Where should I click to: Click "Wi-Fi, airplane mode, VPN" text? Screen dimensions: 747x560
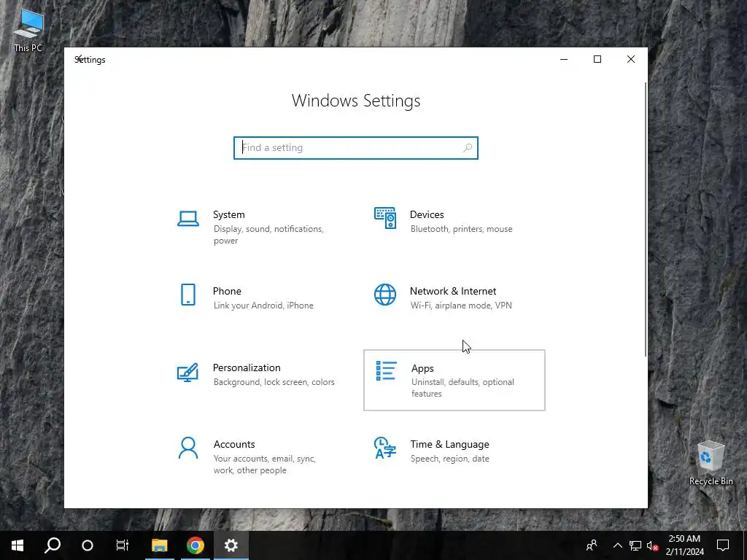(x=461, y=306)
